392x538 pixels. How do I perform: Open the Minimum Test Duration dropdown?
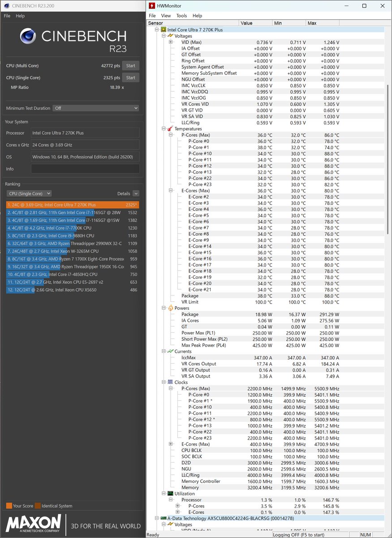96,108
